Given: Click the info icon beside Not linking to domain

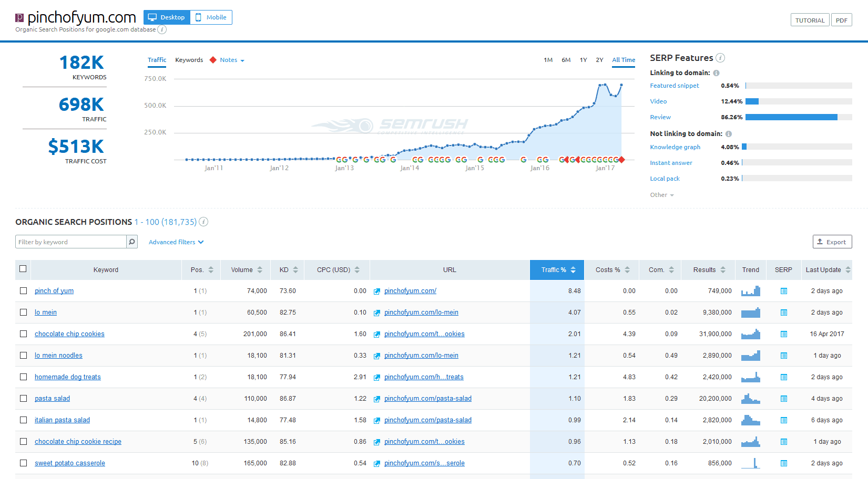Looking at the screenshot, I should click(x=729, y=134).
